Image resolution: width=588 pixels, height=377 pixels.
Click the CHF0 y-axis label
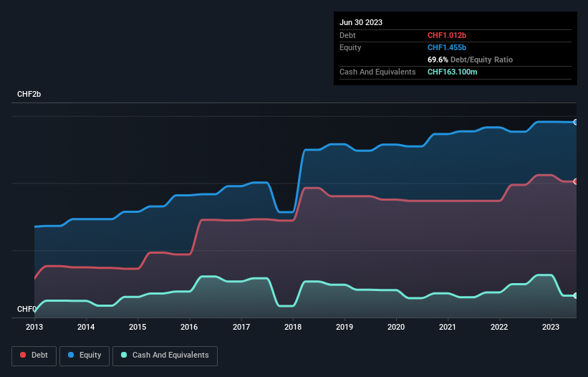(26, 310)
